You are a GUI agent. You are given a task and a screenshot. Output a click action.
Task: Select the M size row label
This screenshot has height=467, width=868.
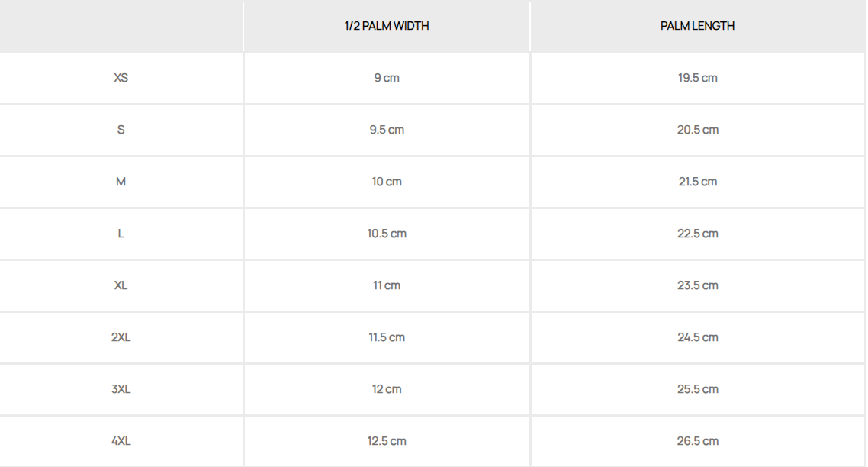tap(121, 182)
